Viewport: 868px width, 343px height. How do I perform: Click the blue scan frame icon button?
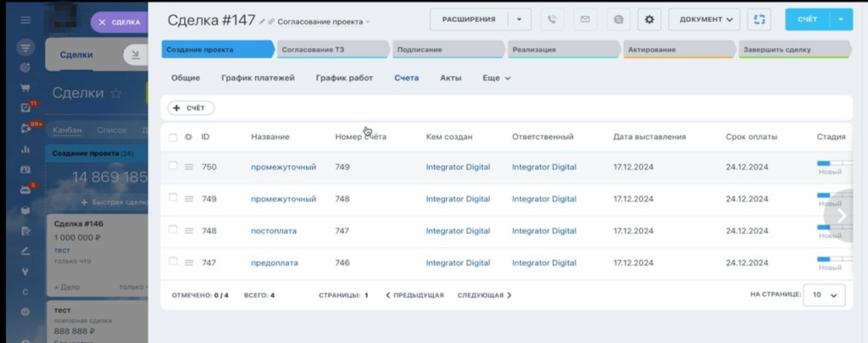click(759, 19)
